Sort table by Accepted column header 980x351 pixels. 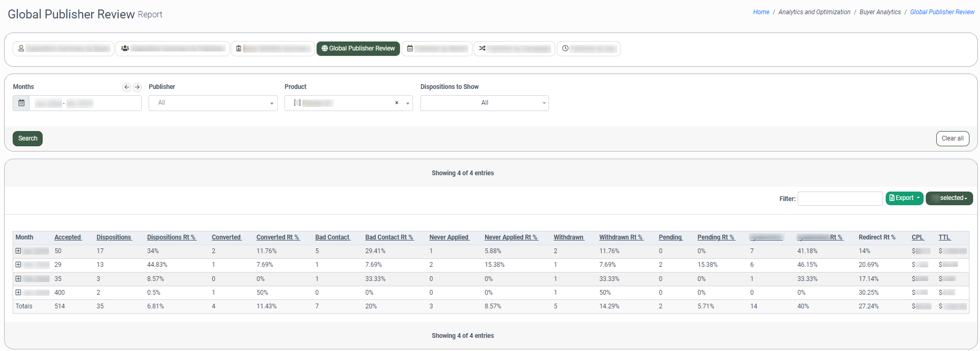pos(68,237)
